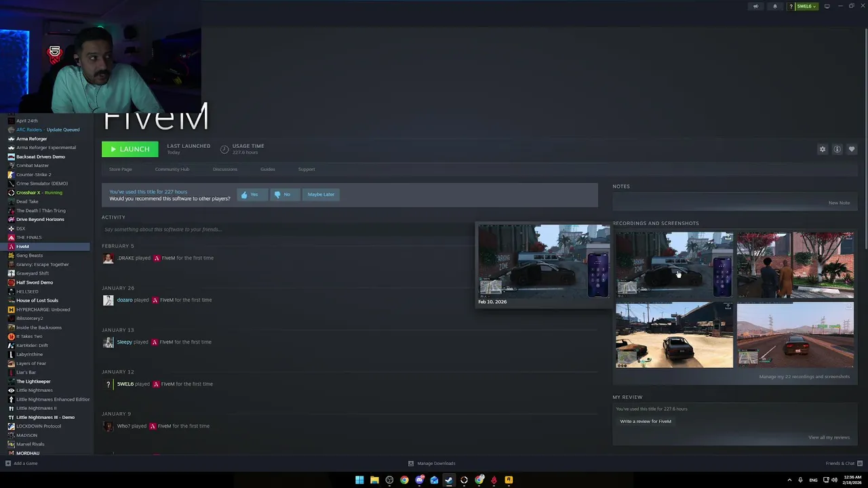The image size is (868, 488).
Task: Open 5WEL6 profile in activity feed
Action: point(125,384)
